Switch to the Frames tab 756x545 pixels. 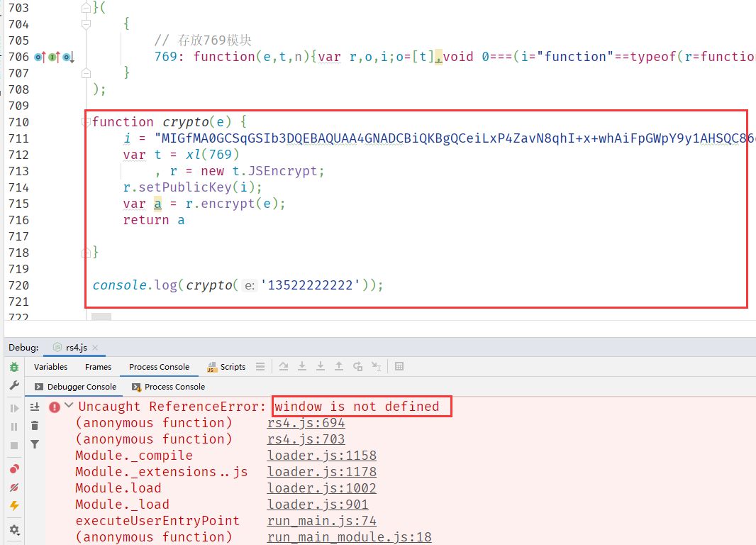98,367
